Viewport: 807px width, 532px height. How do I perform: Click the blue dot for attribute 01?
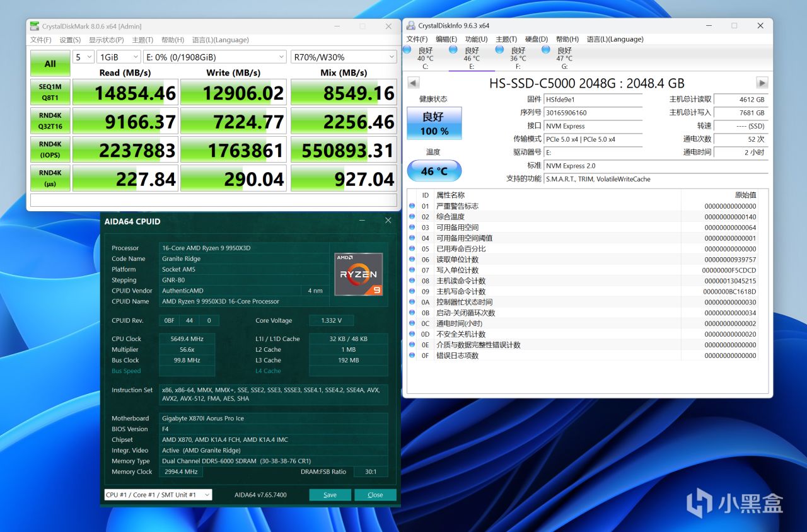coord(412,206)
